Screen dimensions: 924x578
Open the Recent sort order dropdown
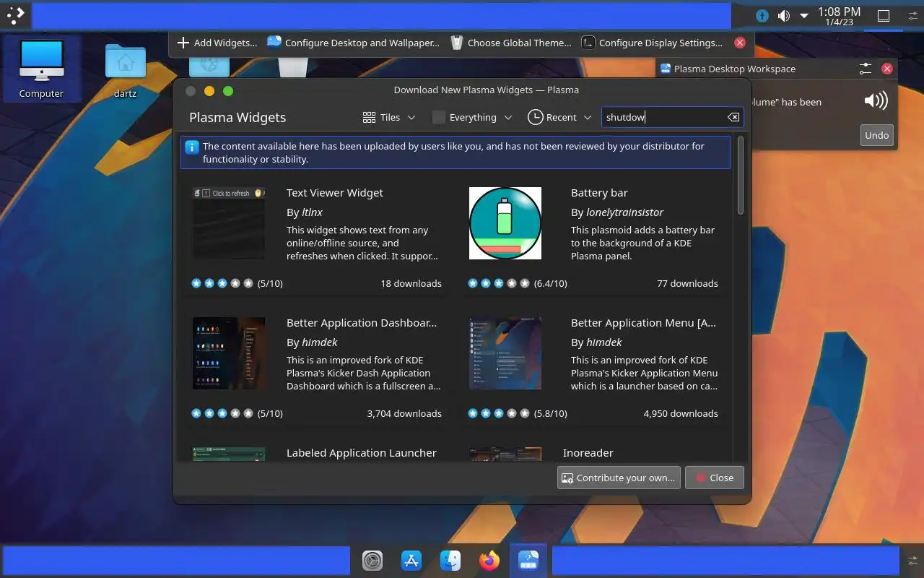click(559, 117)
